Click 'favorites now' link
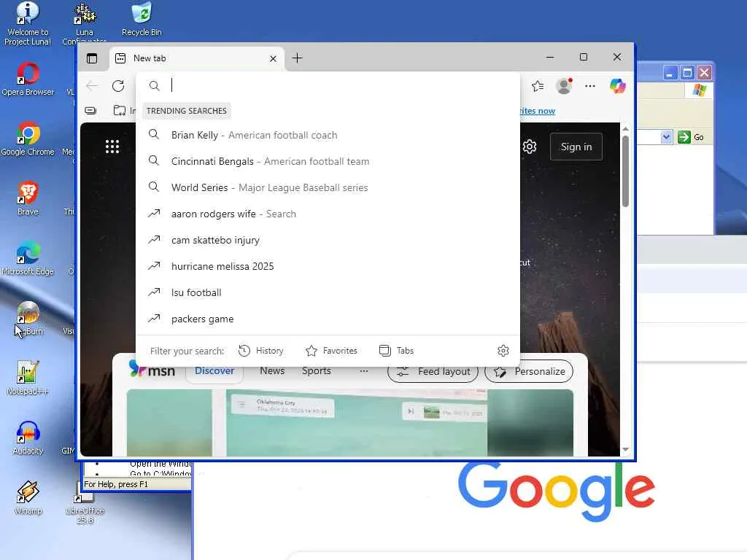747x560 pixels. 538,111
